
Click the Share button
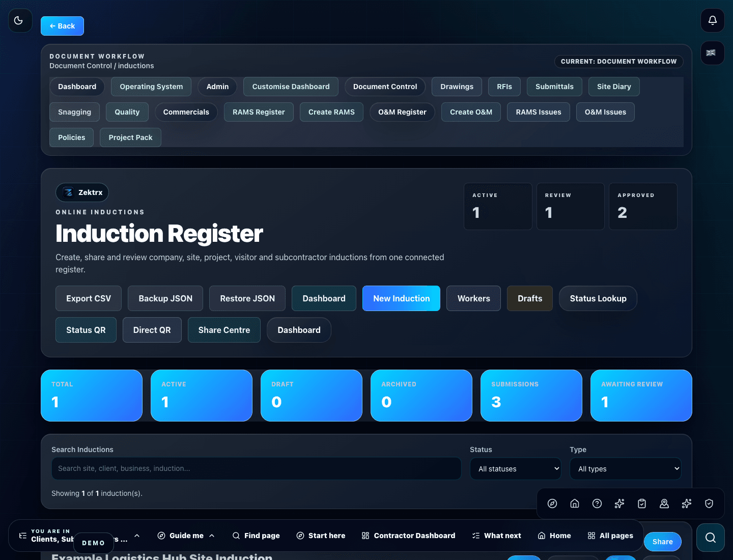pyautogui.click(x=663, y=542)
